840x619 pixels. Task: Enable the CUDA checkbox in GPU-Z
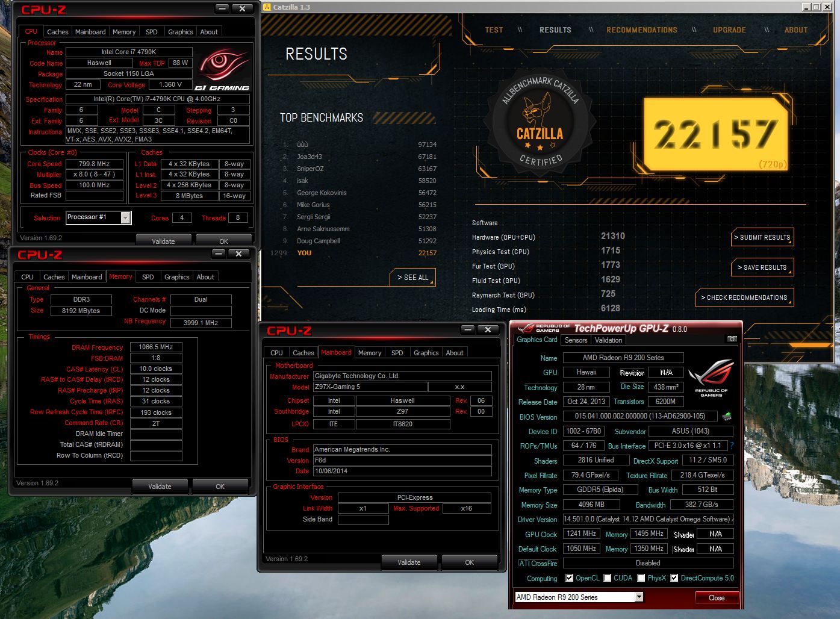(608, 578)
